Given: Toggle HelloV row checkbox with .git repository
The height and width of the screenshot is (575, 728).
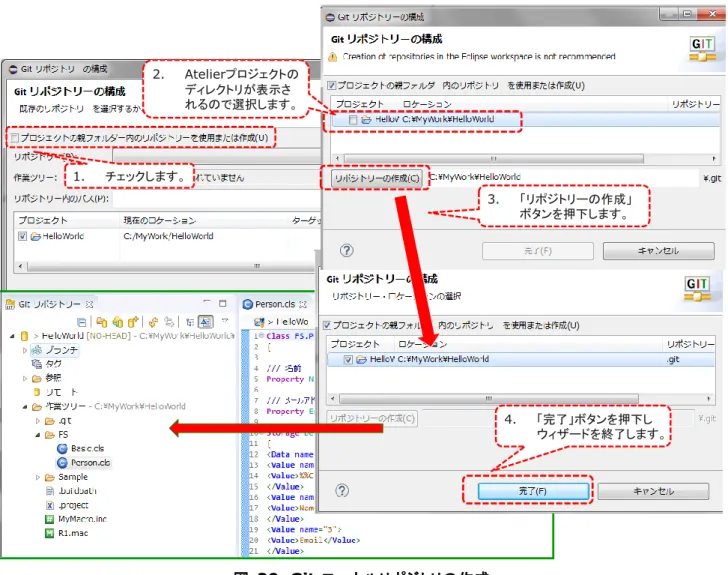Looking at the screenshot, I should point(348,359).
